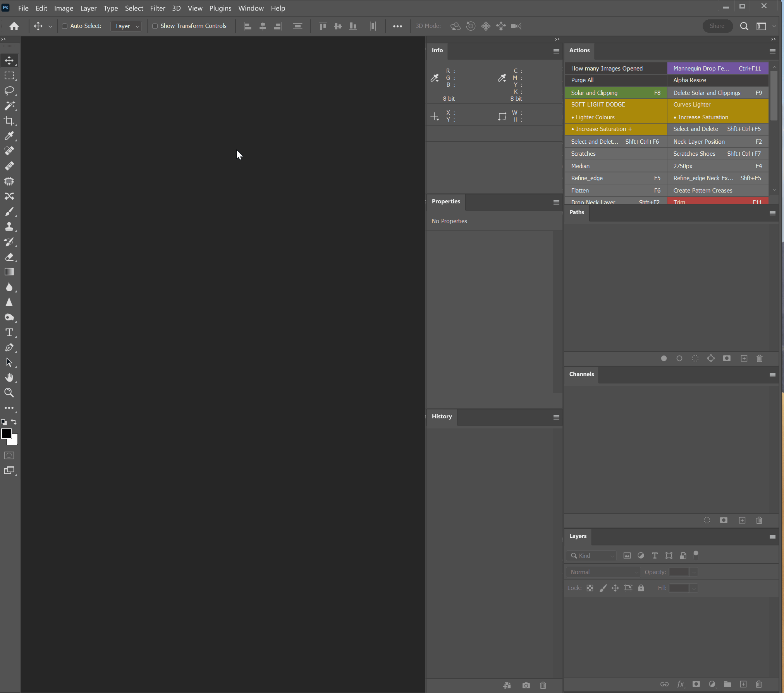Select the Zoom tool

(9, 393)
